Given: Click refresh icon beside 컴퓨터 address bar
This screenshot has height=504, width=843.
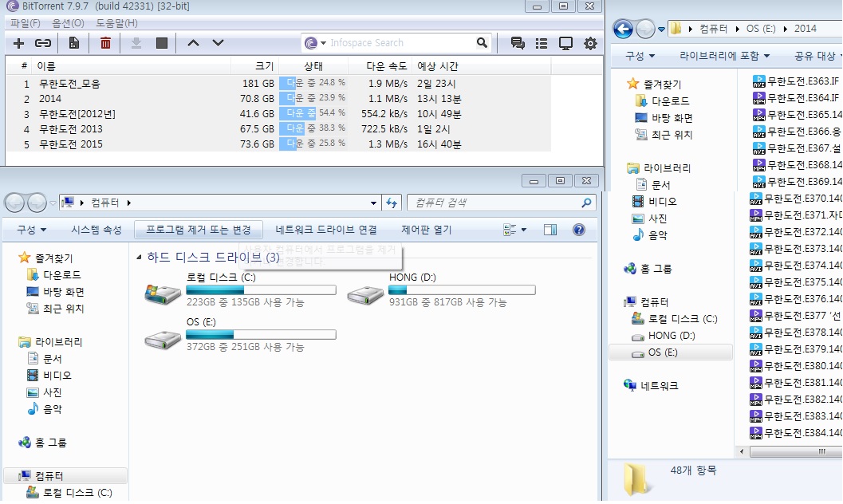Looking at the screenshot, I should [x=392, y=203].
